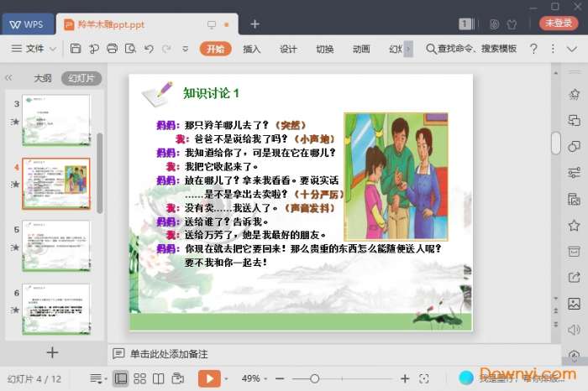Switch to the 设计 tab
588x391 pixels.
288,49
